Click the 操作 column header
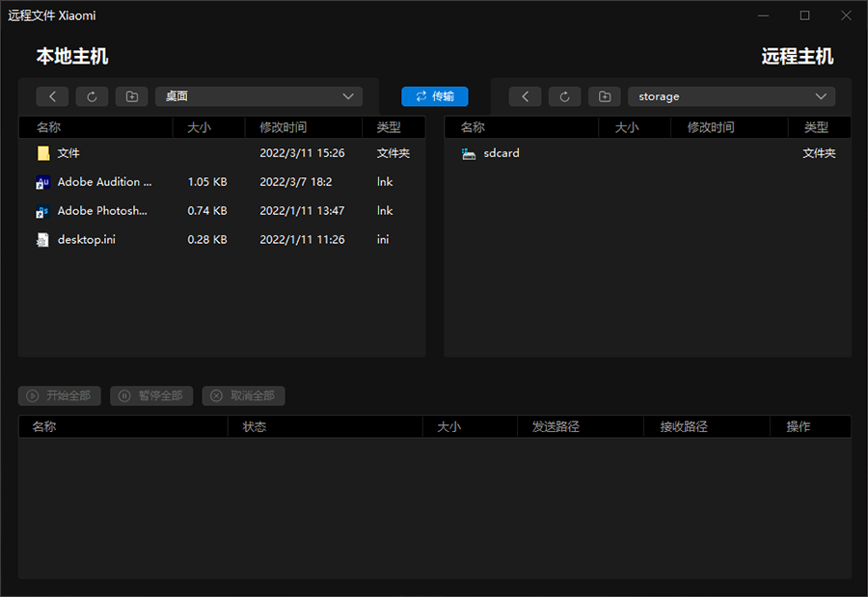 coord(810,427)
